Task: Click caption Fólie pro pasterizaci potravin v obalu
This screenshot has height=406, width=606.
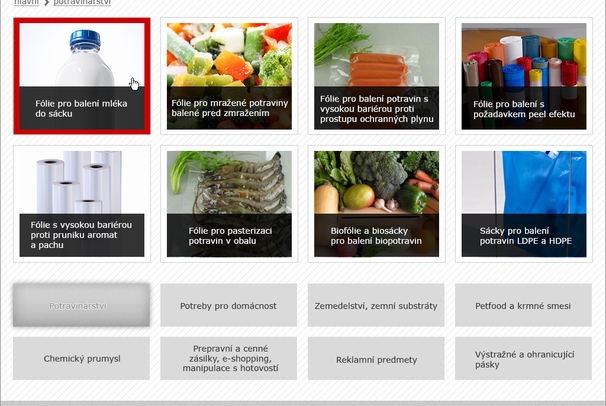Action: tap(230, 236)
